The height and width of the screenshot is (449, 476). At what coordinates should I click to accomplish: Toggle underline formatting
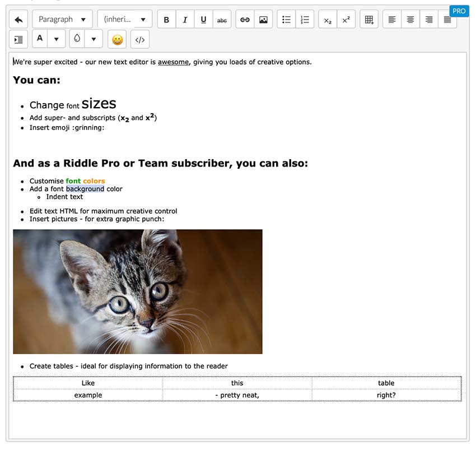(x=203, y=20)
